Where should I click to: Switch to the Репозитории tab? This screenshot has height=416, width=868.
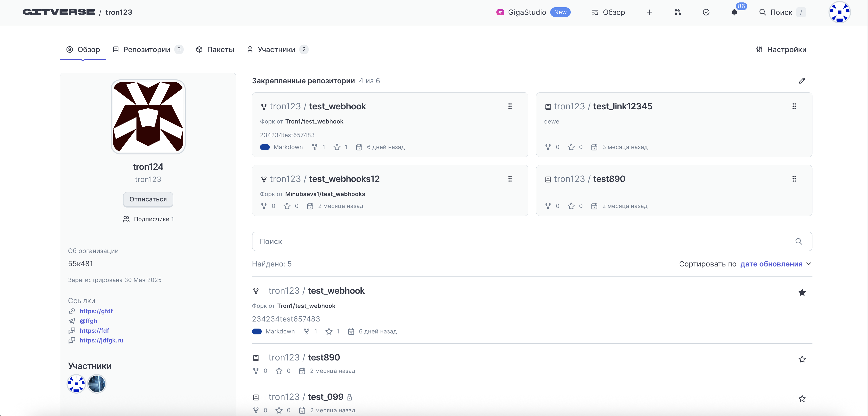(x=147, y=49)
